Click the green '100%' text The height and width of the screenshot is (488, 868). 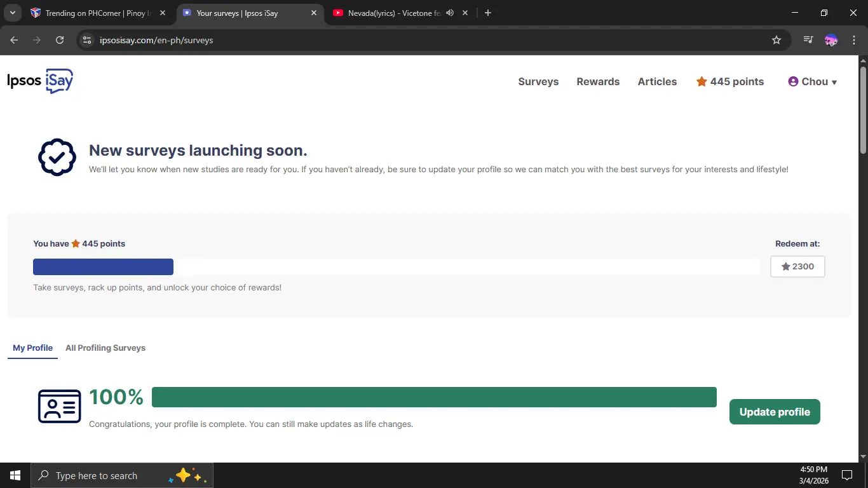(x=116, y=397)
